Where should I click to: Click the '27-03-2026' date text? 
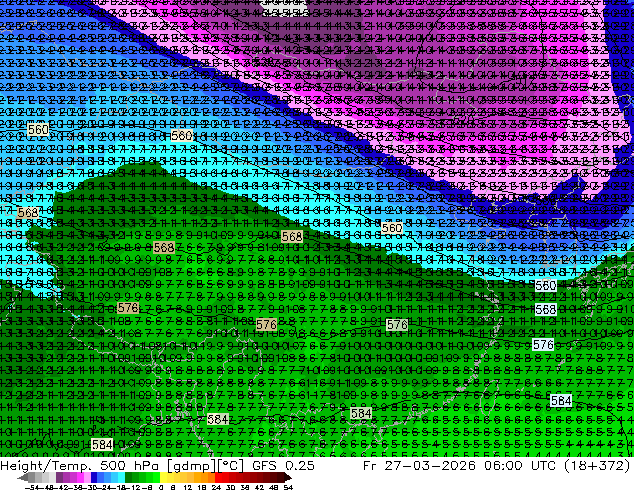coord(430,466)
